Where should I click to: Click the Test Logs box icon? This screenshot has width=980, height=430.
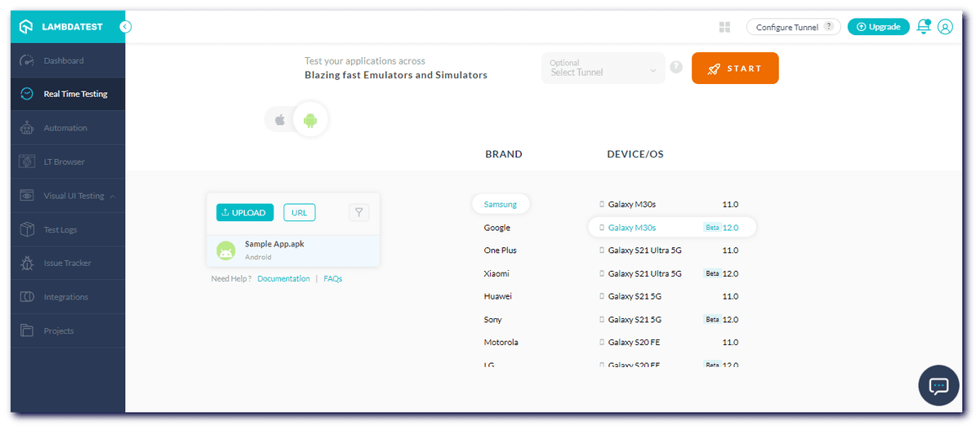coord(27,229)
